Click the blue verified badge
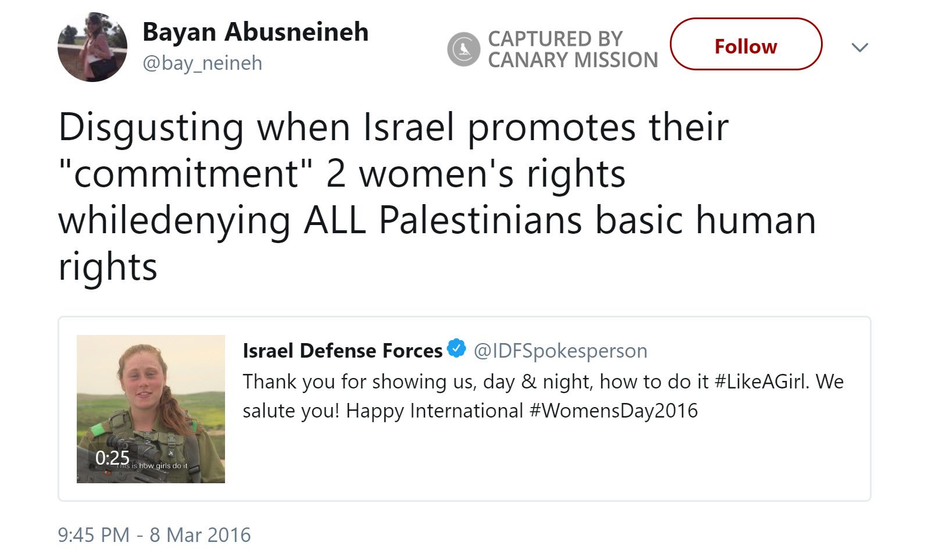Image resolution: width=928 pixels, height=560 pixels. pos(458,349)
